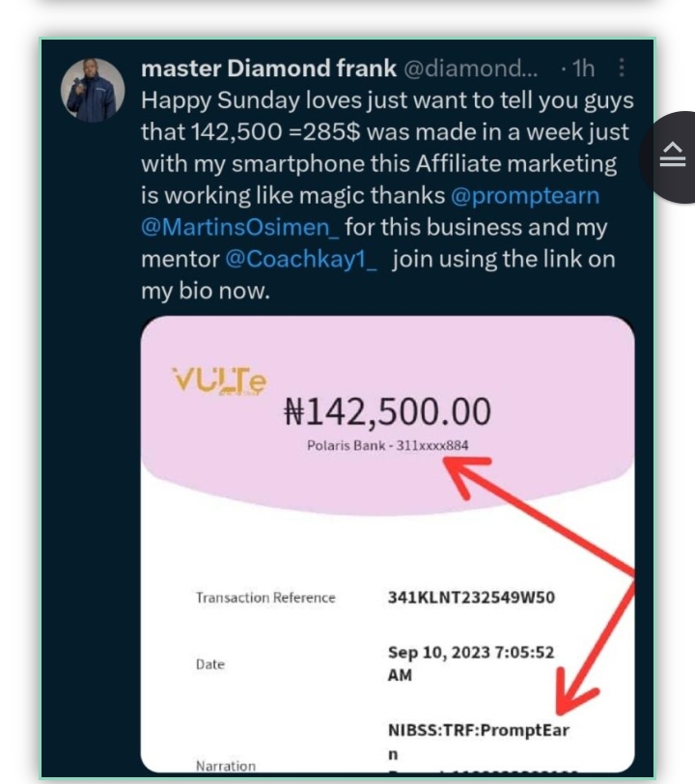Tap the floating scroll-to-top arrow button
This screenshot has height=784, width=695.
coord(672,156)
